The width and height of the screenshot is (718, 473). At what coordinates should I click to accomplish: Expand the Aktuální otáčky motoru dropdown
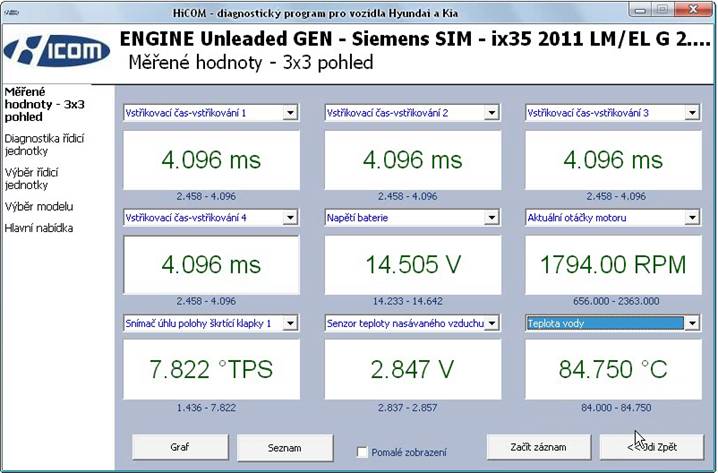coord(691,217)
